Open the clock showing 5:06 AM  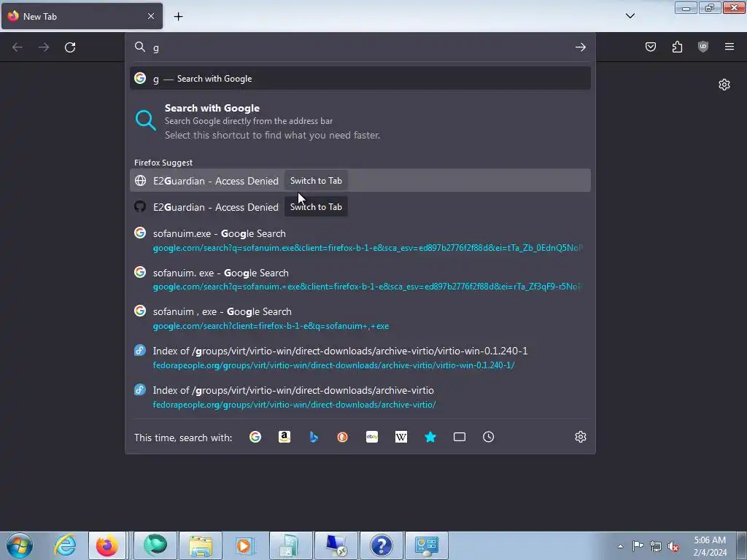tap(710, 545)
